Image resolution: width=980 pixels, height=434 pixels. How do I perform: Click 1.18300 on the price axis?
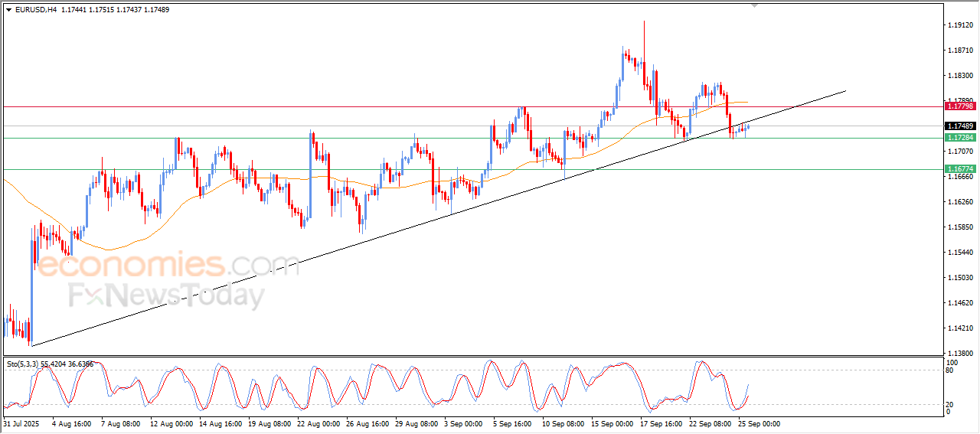point(960,76)
